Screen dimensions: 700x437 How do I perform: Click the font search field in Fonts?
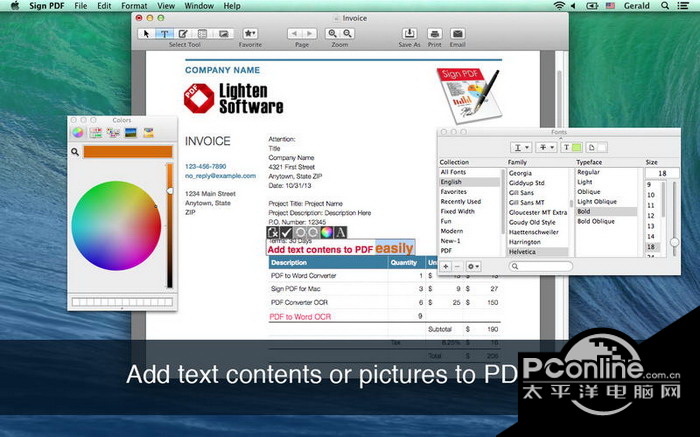541,266
